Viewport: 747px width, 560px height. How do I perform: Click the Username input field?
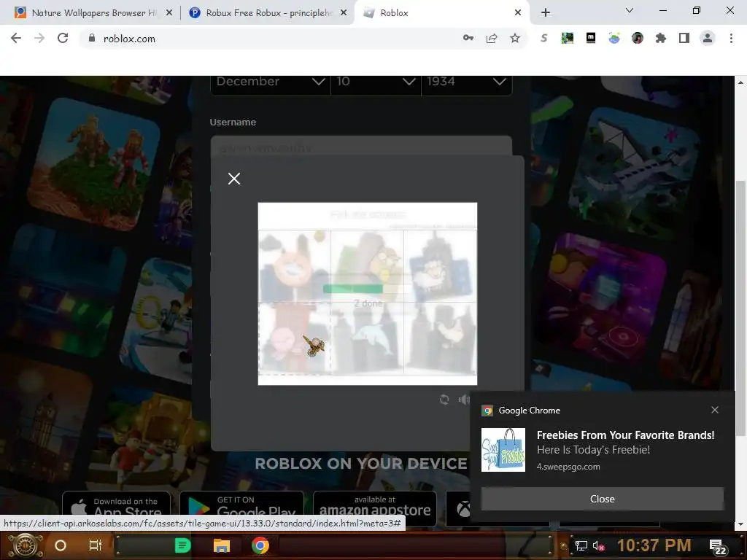361,147
